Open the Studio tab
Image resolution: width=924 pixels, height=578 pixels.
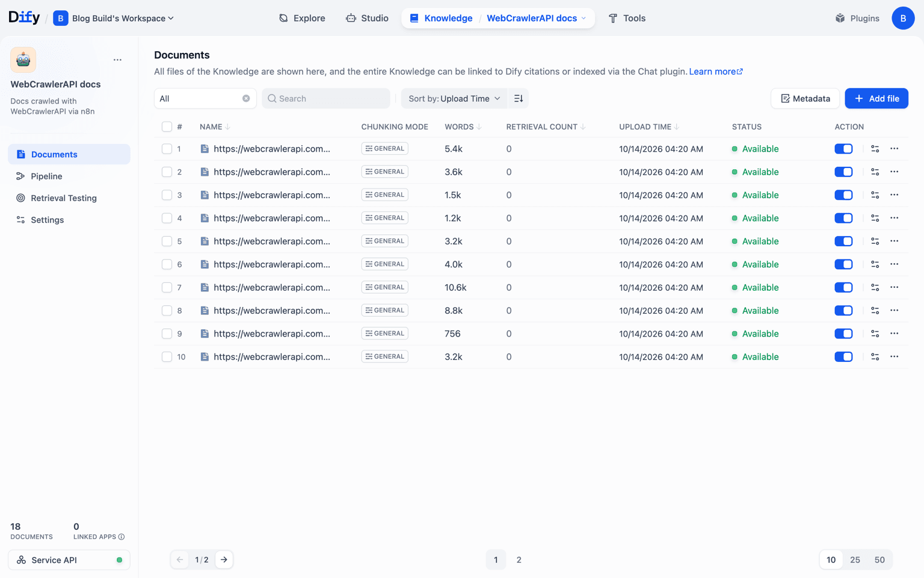click(367, 18)
